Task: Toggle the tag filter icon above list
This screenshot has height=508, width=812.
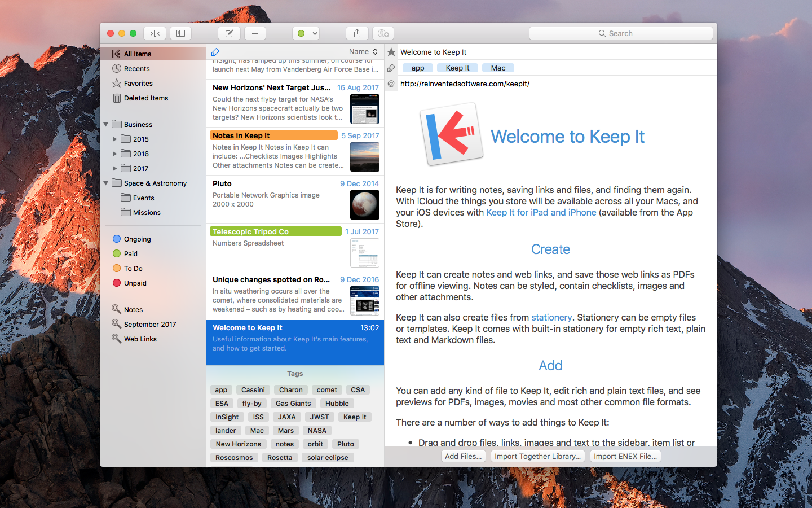Action: pos(215,52)
